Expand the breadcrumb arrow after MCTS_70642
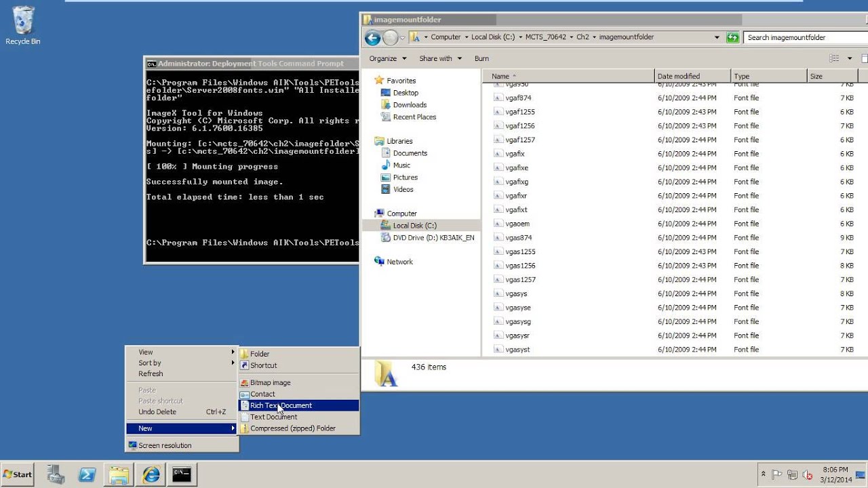 click(571, 37)
